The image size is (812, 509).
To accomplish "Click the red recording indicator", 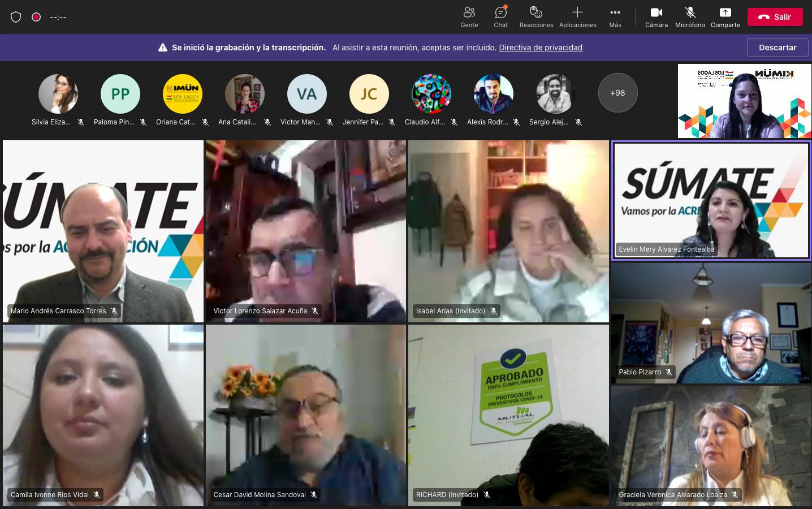I will click(36, 17).
